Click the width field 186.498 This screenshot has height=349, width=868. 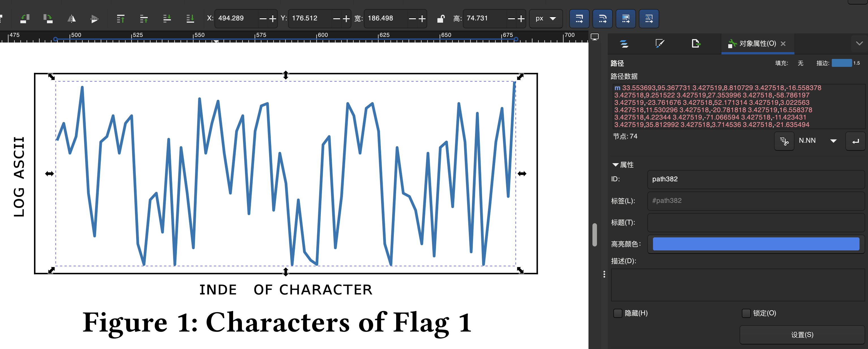[x=386, y=18]
